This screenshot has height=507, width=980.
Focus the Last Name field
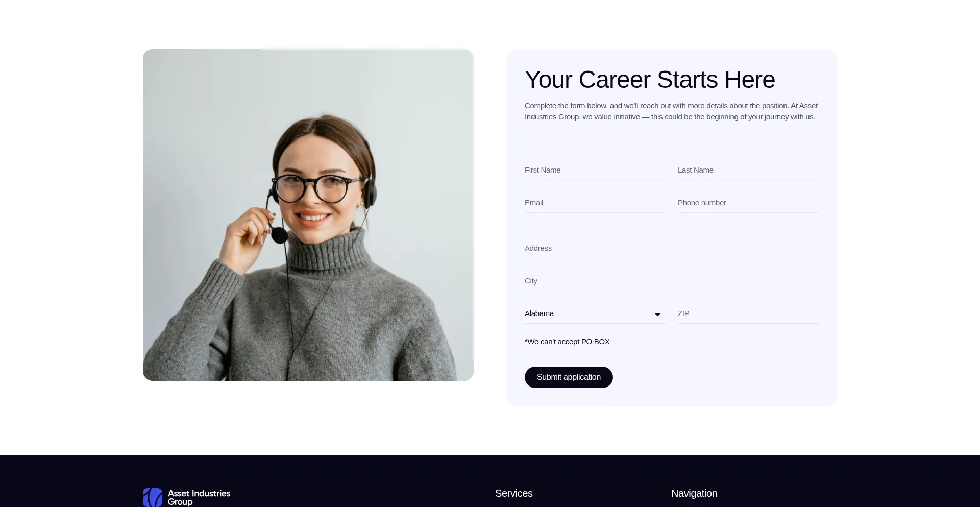748,170
